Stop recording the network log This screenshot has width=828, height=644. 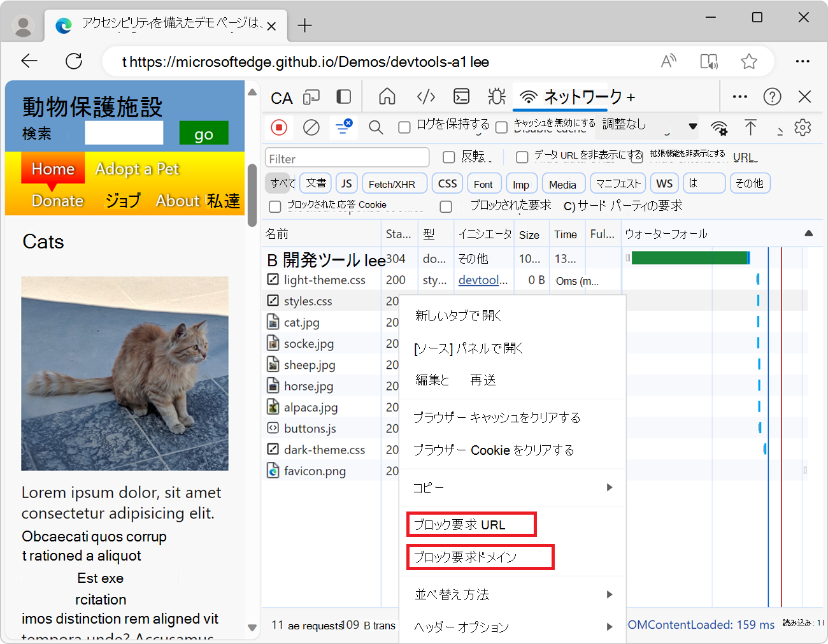279,127
